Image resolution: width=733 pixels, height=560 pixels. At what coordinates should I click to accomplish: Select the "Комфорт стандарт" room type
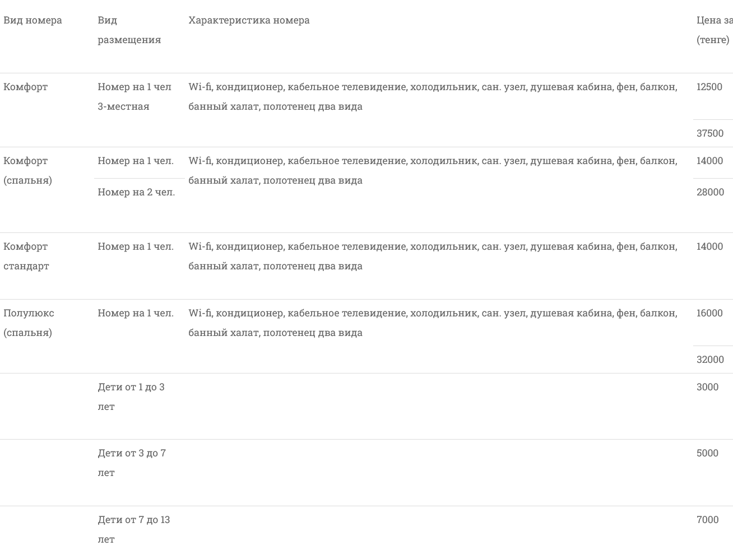[x=26, y=256]
